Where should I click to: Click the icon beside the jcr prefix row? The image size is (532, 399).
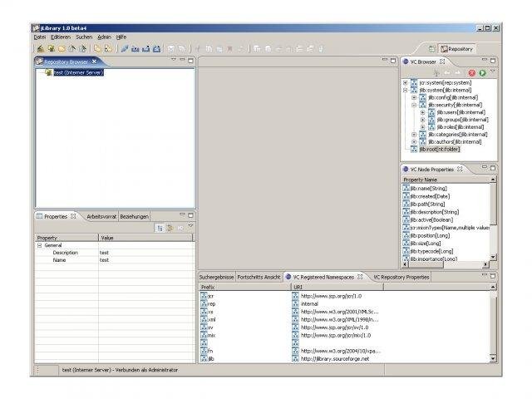[x=204, y=296]
